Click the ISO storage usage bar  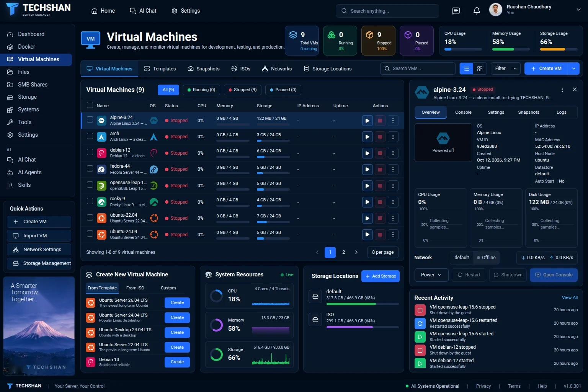click(x=362, y=327)
